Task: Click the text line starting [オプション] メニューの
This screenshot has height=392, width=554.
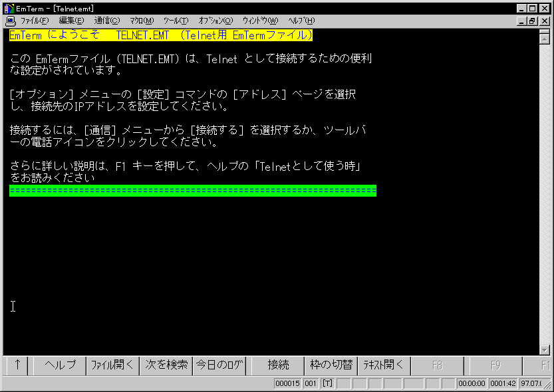Action: pyautogui.click(x=183, y=94)
